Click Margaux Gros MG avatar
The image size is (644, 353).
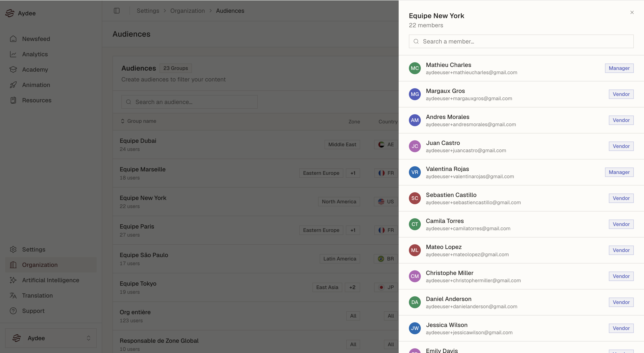(415, 94)
